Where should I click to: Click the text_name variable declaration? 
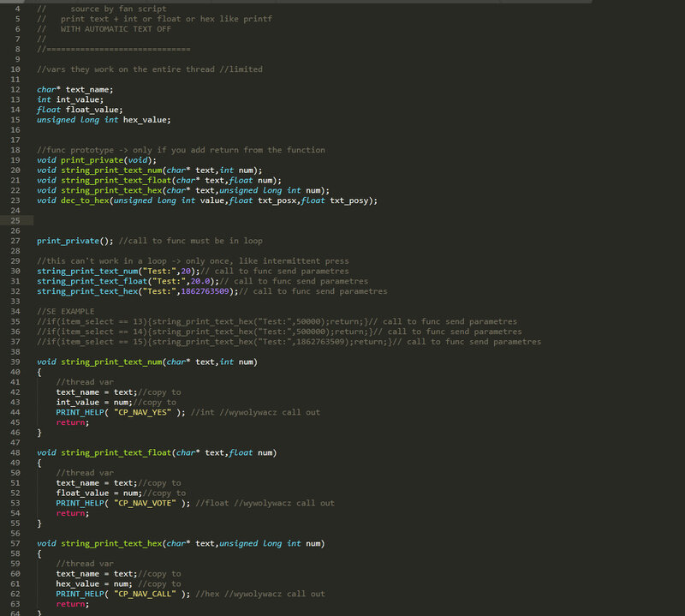click(x=89, y=89)
